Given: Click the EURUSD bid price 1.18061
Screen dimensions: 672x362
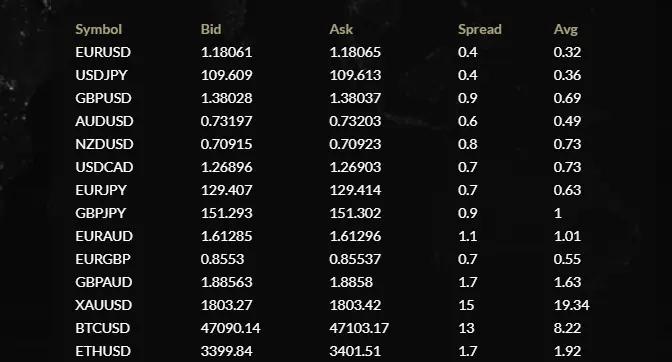Looking at the screenshot, I should tap(226, 52).
